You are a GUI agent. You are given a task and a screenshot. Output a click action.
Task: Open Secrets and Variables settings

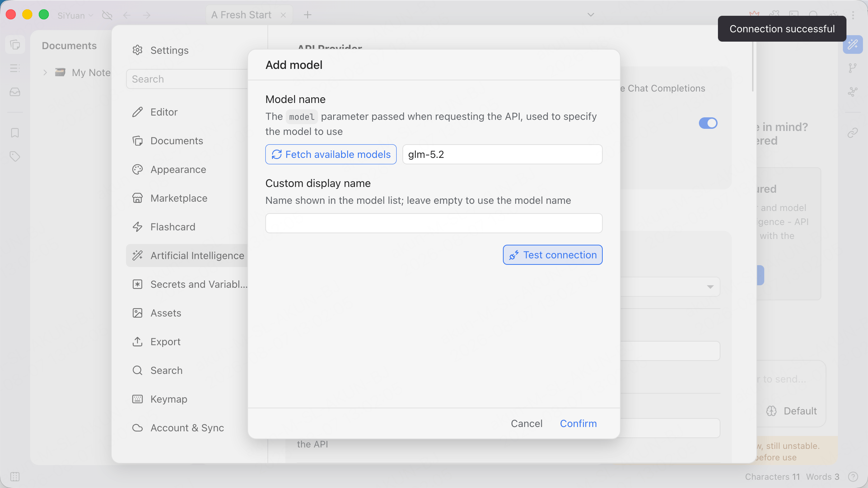(x=187, y=284)
